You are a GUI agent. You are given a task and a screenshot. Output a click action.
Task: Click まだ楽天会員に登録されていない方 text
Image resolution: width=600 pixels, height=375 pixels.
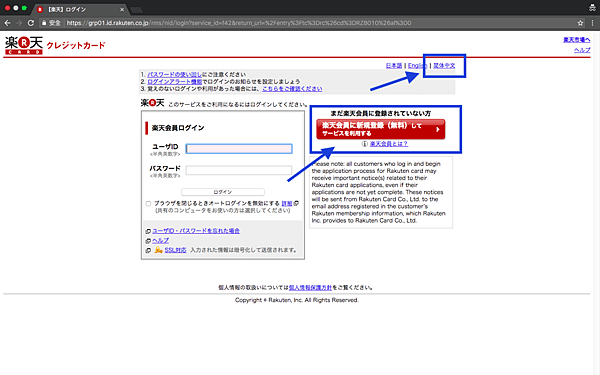(x=381, y=113)
